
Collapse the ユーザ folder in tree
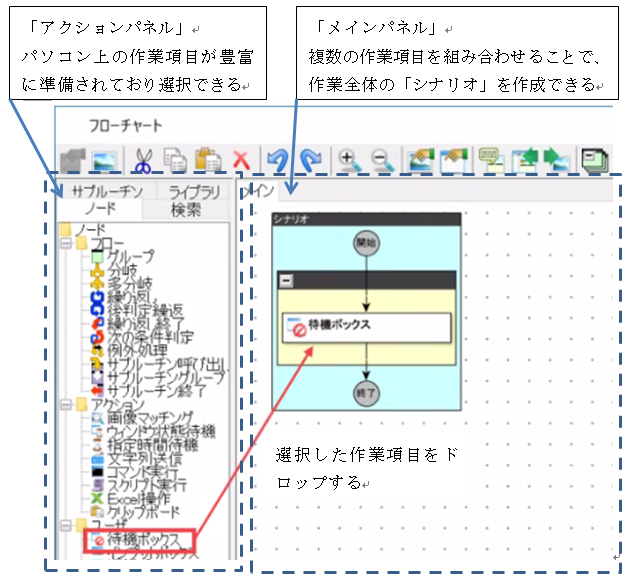point(65,525)
